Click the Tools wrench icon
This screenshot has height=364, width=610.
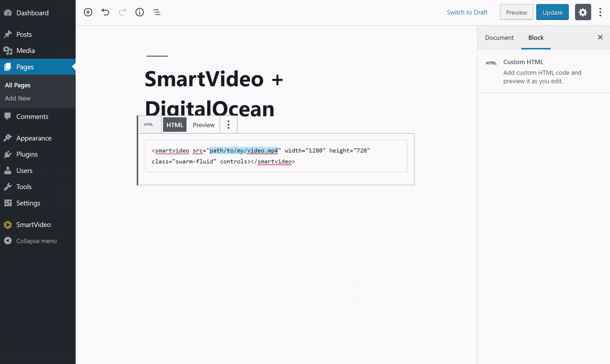(x=8, y=187)
